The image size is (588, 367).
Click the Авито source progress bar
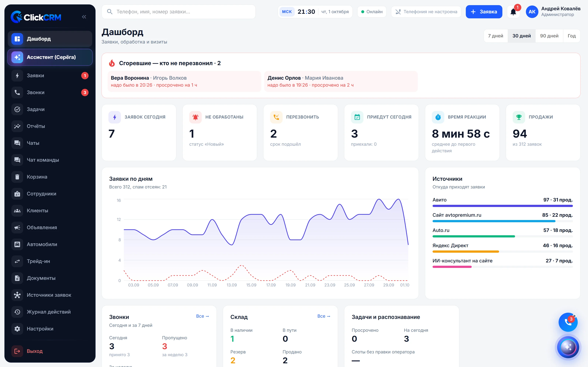point(503,206)
